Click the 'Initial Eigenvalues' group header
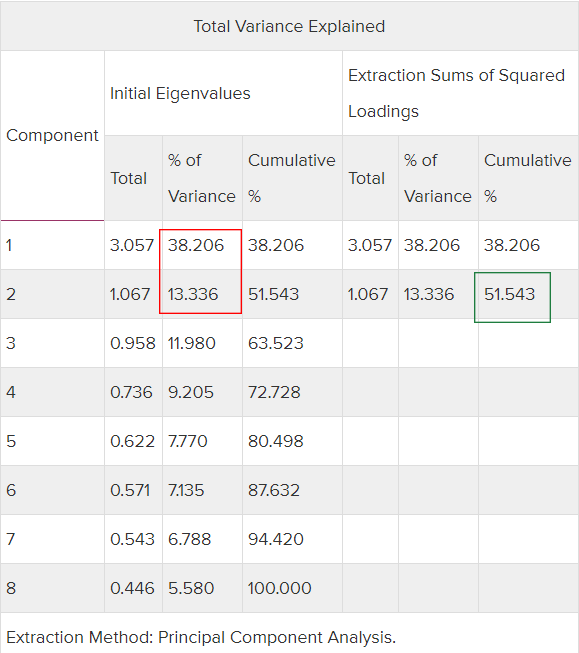The height and width of the screenshot is (653, 579). tap(180, 93)
